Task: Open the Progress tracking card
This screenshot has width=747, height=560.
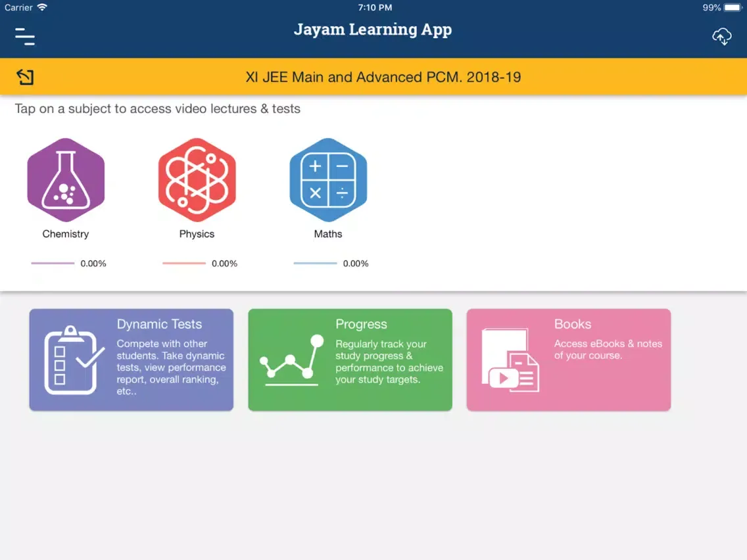Action: pyautogui.click(x=350, y=360)
